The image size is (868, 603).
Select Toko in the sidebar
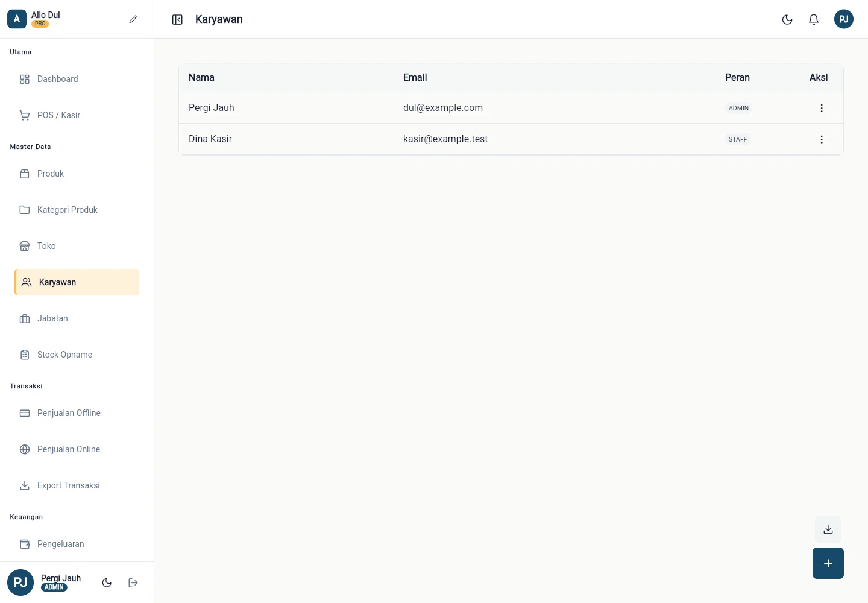pos(77,246)
